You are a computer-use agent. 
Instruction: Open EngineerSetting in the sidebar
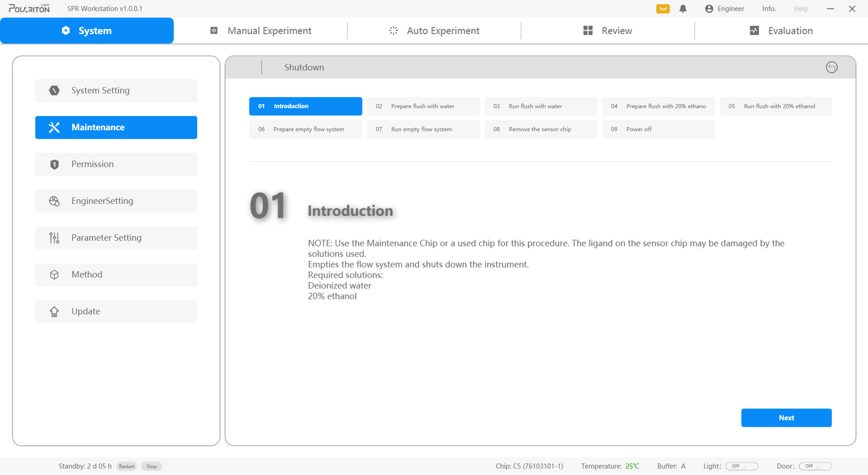click(x=116, y=201)
